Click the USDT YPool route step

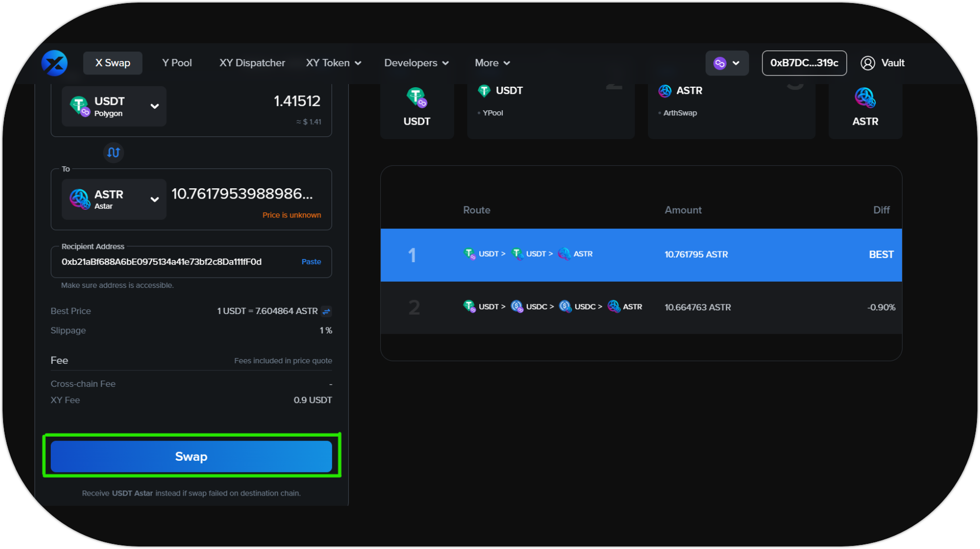(x=551, y=102)
